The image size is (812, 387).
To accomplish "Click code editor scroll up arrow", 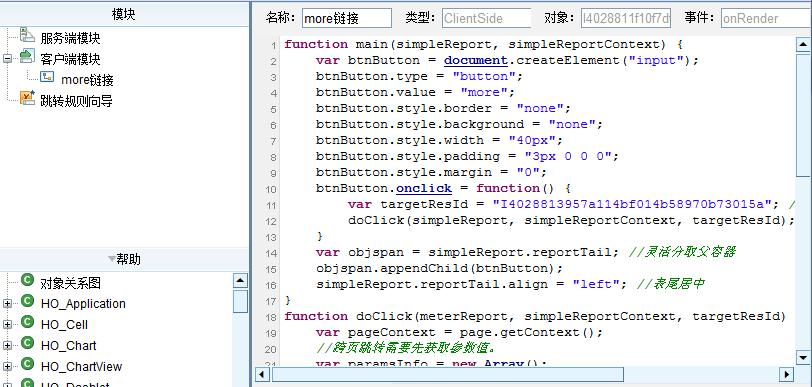I will (x=803, y=45).
